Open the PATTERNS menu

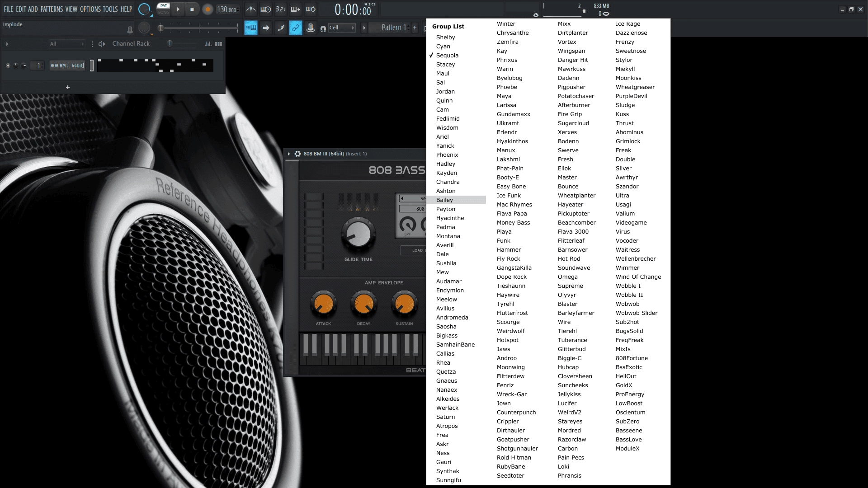coord(52,9)
